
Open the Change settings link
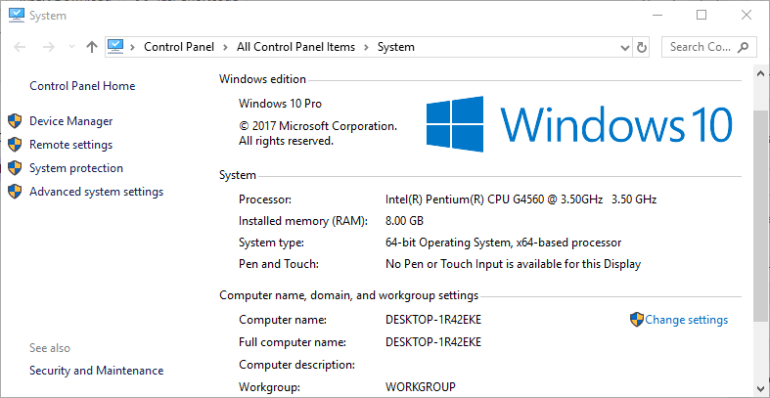point(687,320)
